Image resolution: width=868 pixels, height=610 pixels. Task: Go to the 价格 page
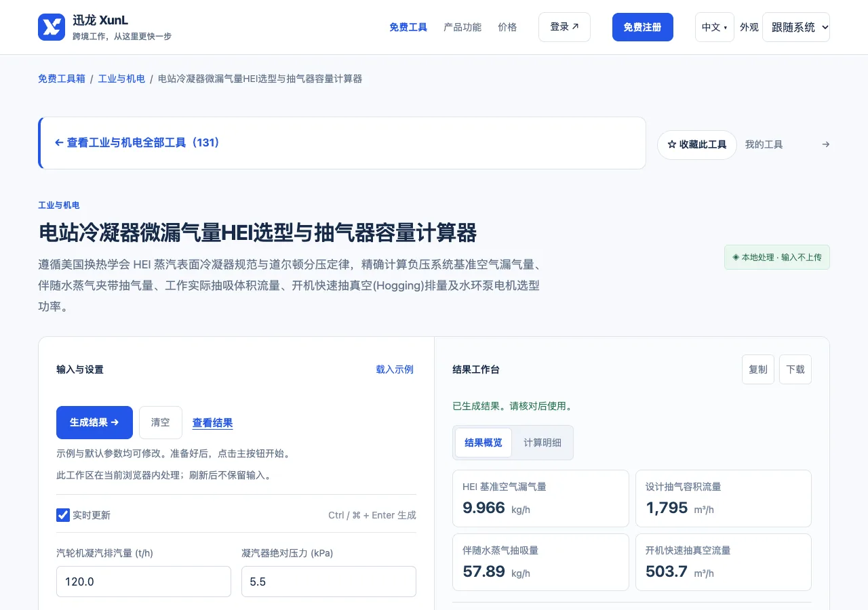[507, 27]
